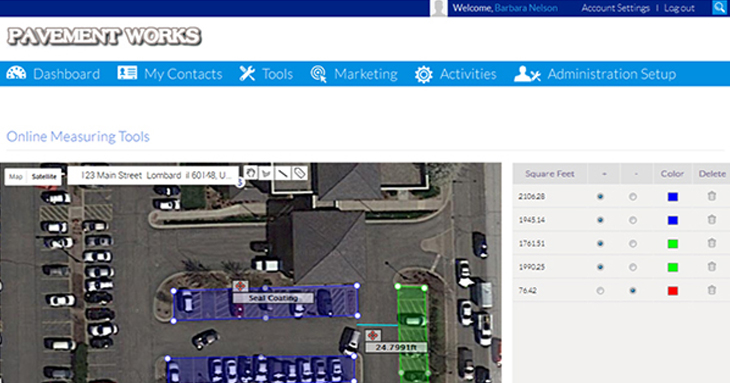Open the Marketing menu
730x383 pixels.
point(354,74)
